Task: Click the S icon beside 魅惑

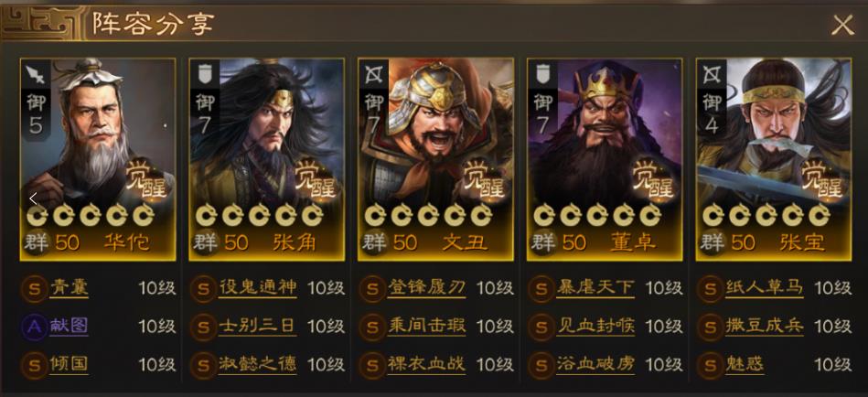Action: (x=711, y=365)
